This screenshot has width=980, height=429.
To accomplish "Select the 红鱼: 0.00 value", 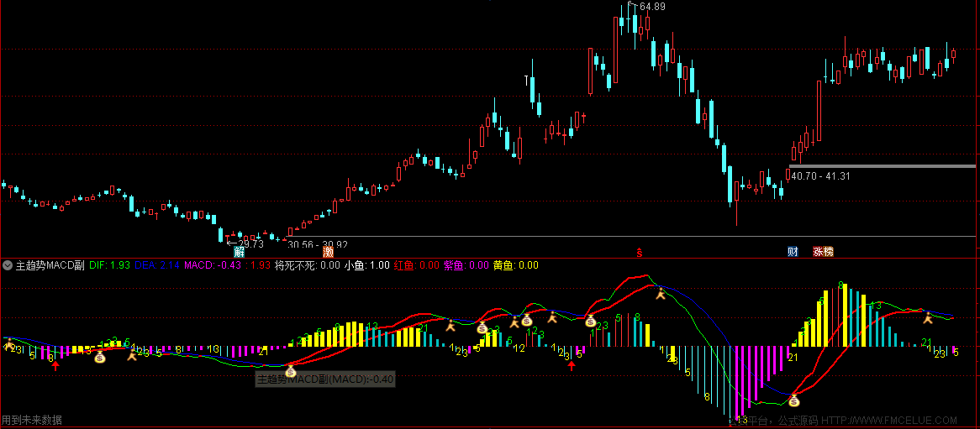I will click(416, 265).
